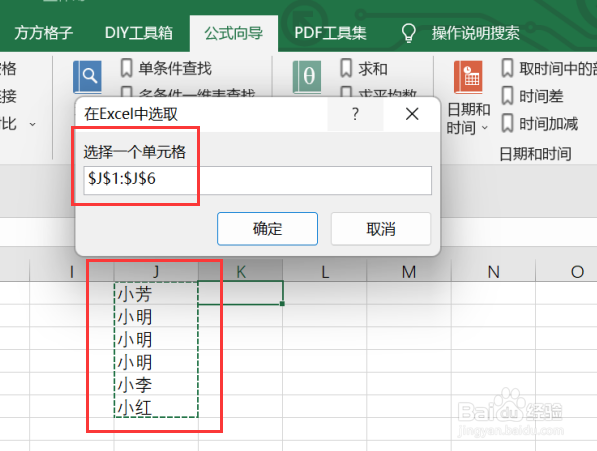The width and height of the screenshot is (597, 451).
Task: Choose the 时间差 formula
Action: pos(541,96)
